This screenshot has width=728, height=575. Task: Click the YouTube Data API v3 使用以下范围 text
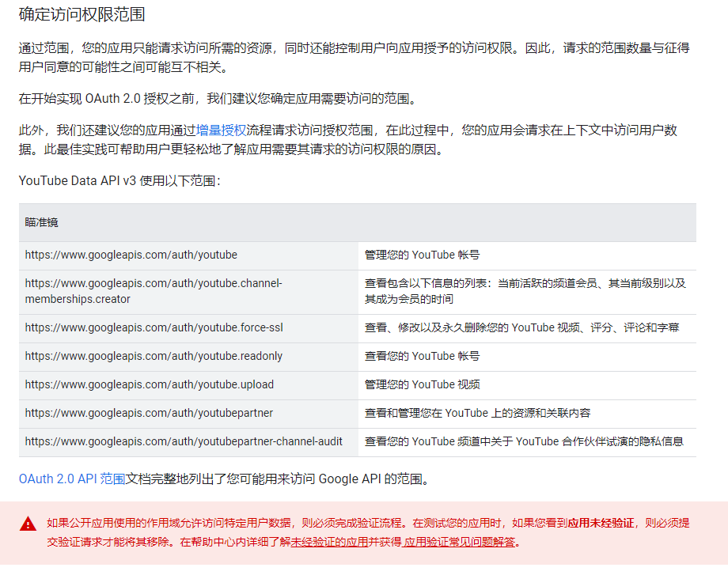pyautogui.click(x=119, y=181)
